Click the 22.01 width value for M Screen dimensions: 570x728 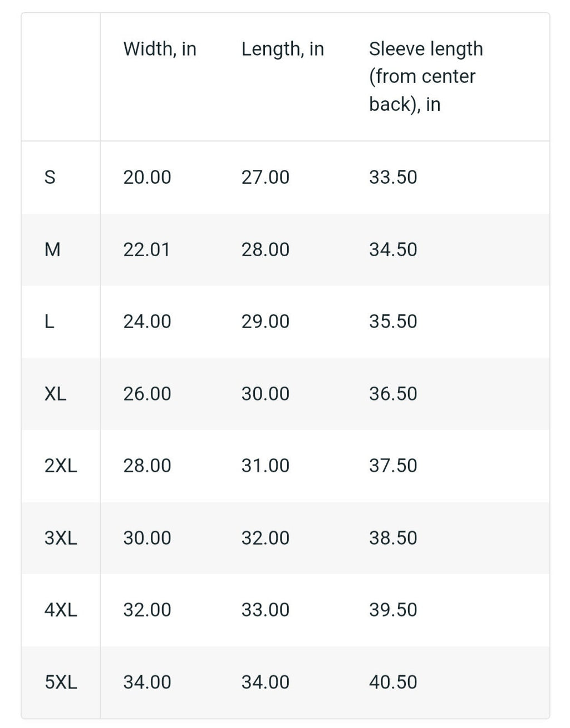(x=146, y=250)
